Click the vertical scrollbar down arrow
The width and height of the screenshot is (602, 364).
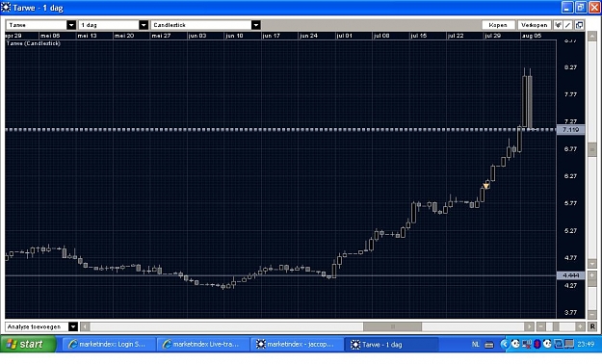click(592, 264)
